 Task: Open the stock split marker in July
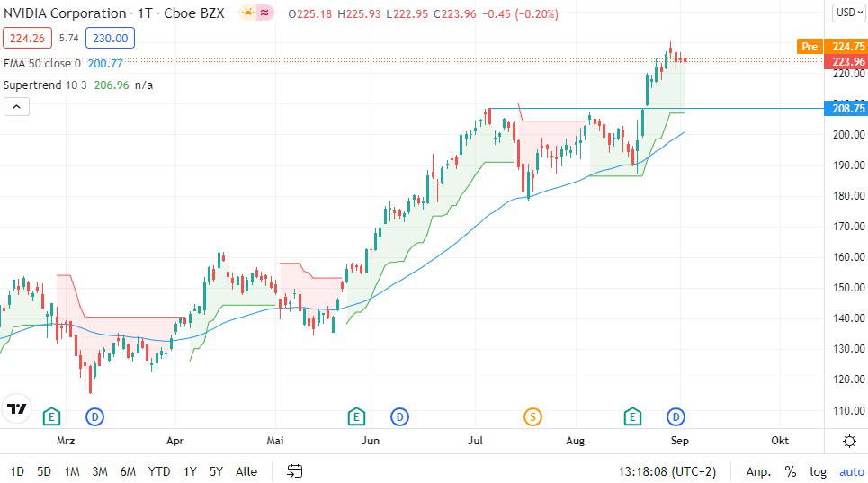[x=532, y=416]
